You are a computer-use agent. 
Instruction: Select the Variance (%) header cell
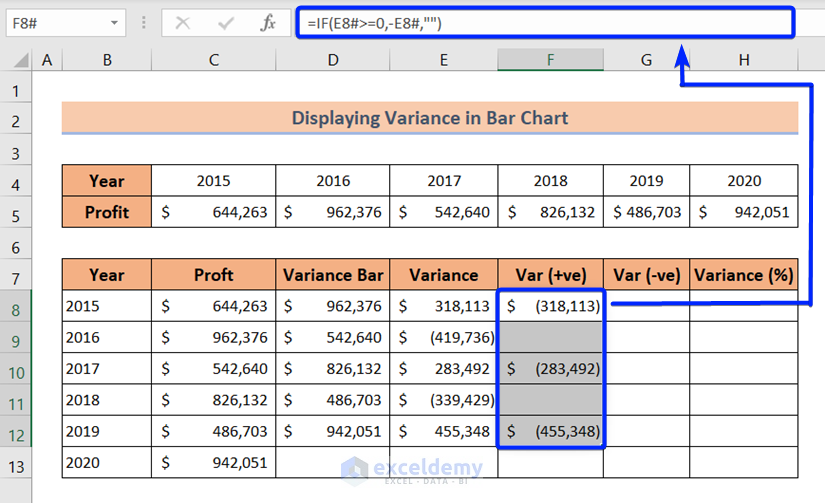743,275
